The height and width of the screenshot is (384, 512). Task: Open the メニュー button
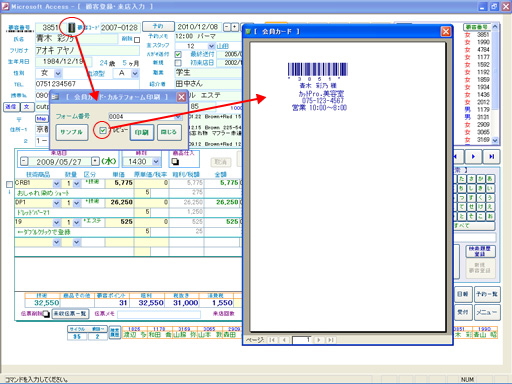[487, 313]
